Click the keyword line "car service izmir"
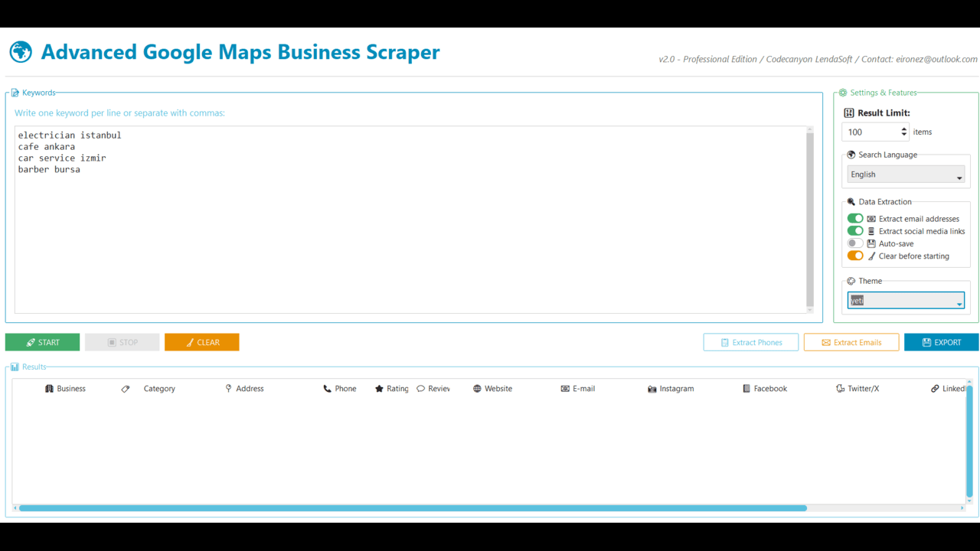The width and height of the screenshot is (980, 551). [62, 158]
